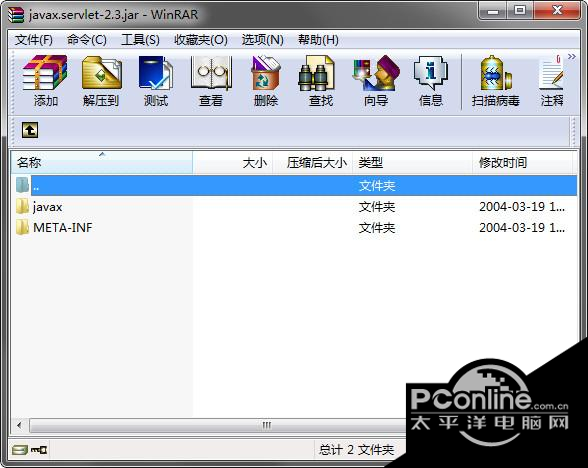Open the 收藏夹(O) menu
This screenshot has width=588, height=468.
point(201,40)
